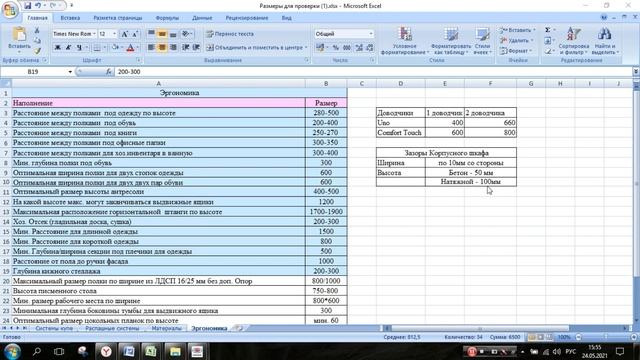Image resolution: width=640 pixels, height=360 pixels.
Task: Open the font size 12 dropdown
Action: [x=114, y=34]
